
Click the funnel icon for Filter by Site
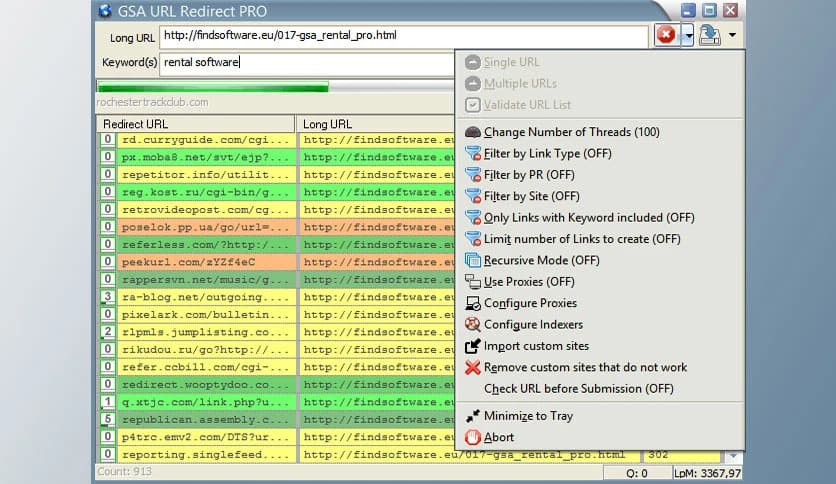(472, 196)
